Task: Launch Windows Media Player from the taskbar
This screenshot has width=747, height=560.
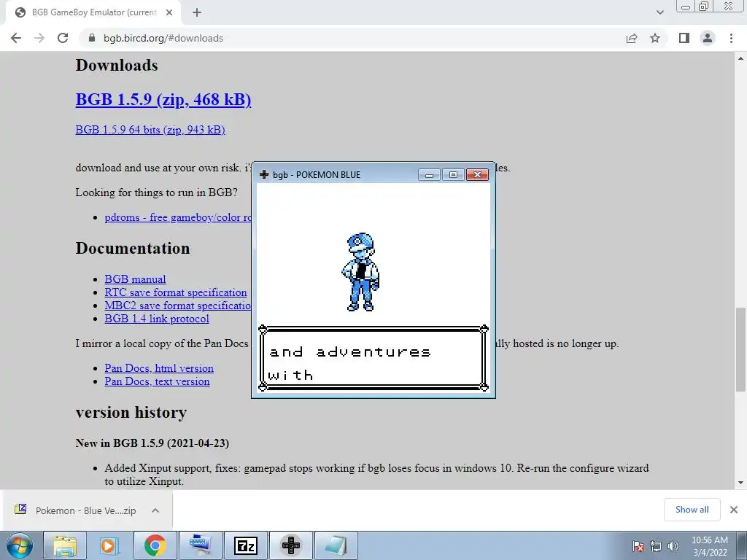Action: pyautogui.click(x=109, y=545)
